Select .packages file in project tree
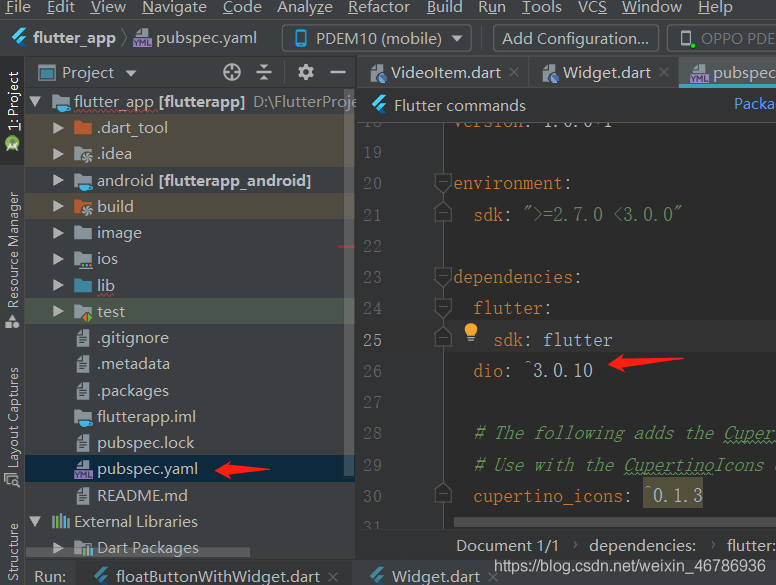 pos(133,390)
